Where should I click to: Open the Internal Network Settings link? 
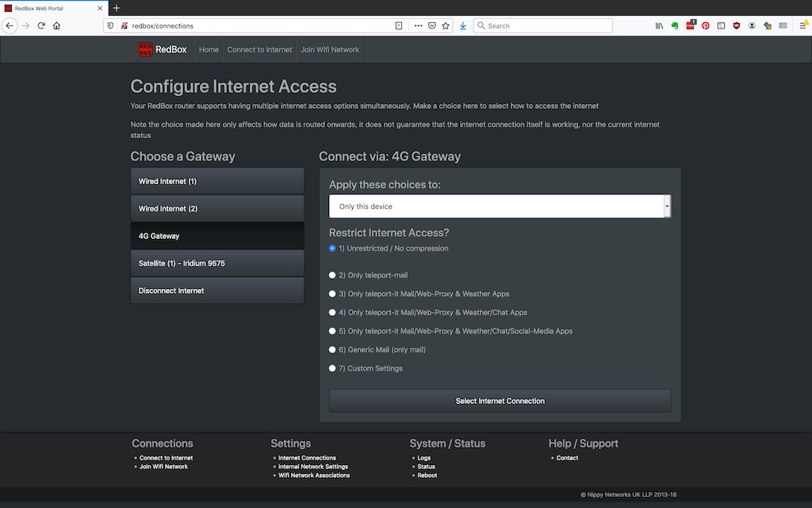click(313, 467)
